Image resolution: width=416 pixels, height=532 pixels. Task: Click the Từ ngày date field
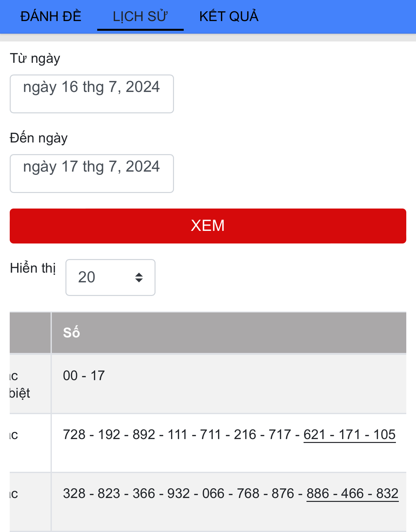pyautogui.click(x=92, y=94)
